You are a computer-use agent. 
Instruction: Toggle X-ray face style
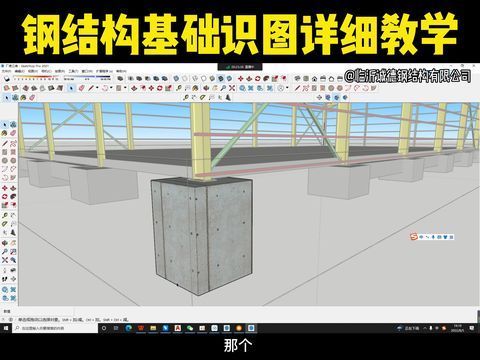tap(176, 79)
